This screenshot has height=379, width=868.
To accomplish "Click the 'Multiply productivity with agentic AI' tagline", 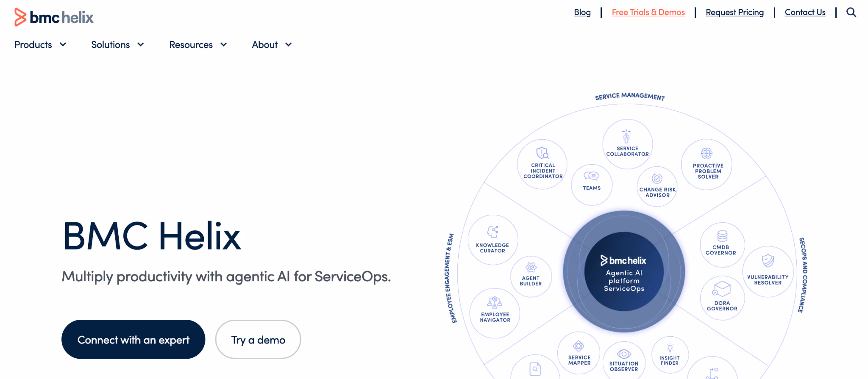I will tap(226, 277).
